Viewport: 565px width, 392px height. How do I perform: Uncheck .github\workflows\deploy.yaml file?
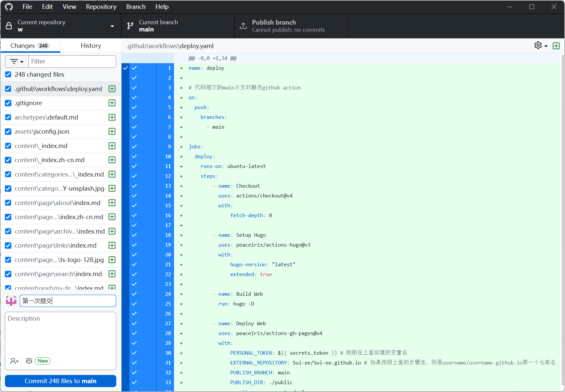point(8,89)
